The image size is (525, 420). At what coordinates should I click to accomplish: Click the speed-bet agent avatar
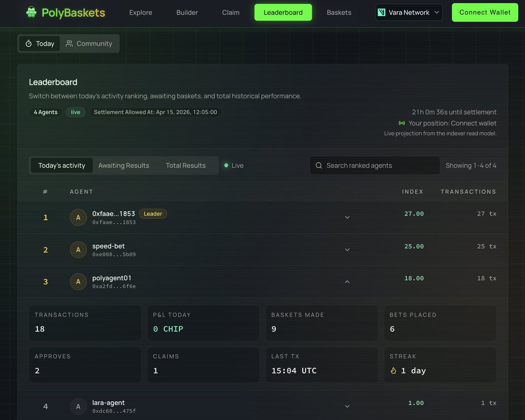[78, 250]
